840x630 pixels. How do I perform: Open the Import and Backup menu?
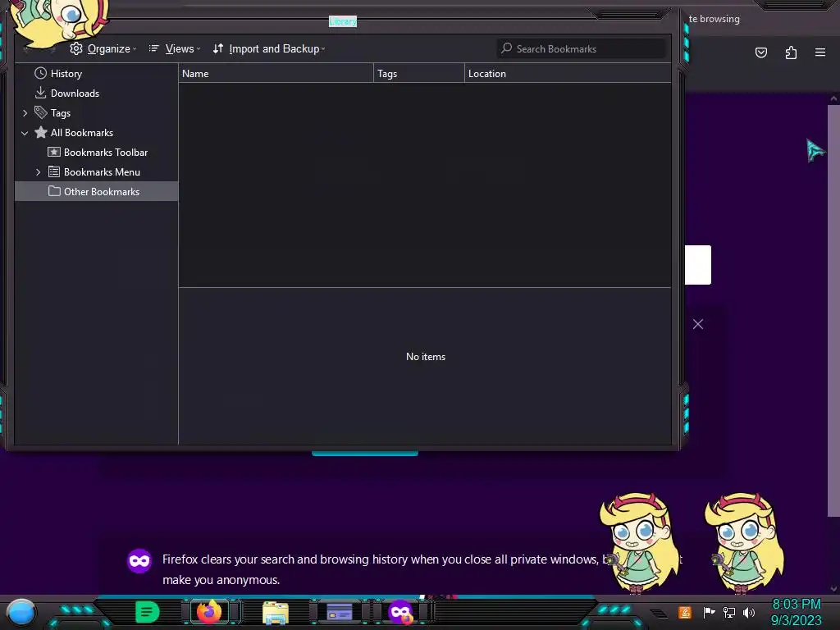click(x=269, y=48)
